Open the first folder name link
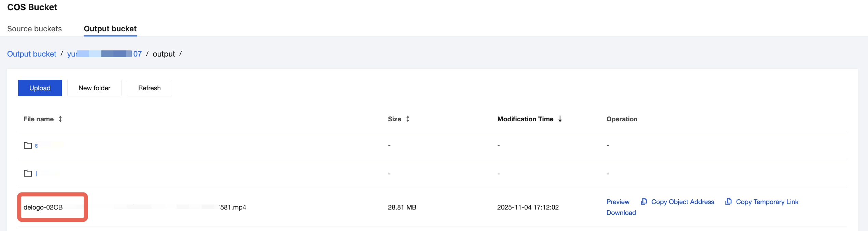 coord(37,145)
